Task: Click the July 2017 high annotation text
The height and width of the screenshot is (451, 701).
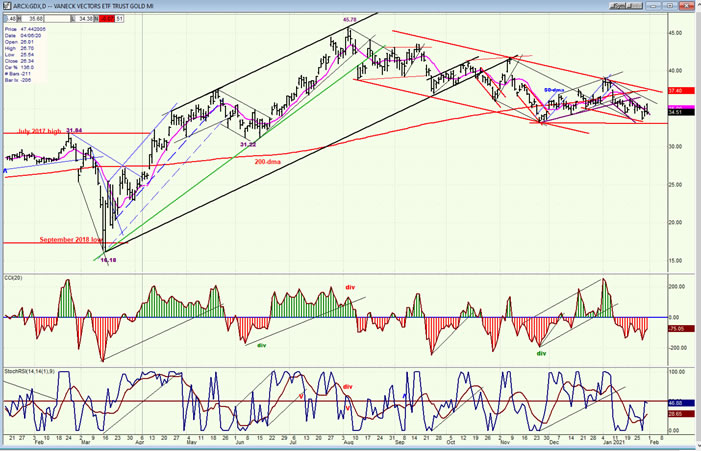Action: click(39, 131)
